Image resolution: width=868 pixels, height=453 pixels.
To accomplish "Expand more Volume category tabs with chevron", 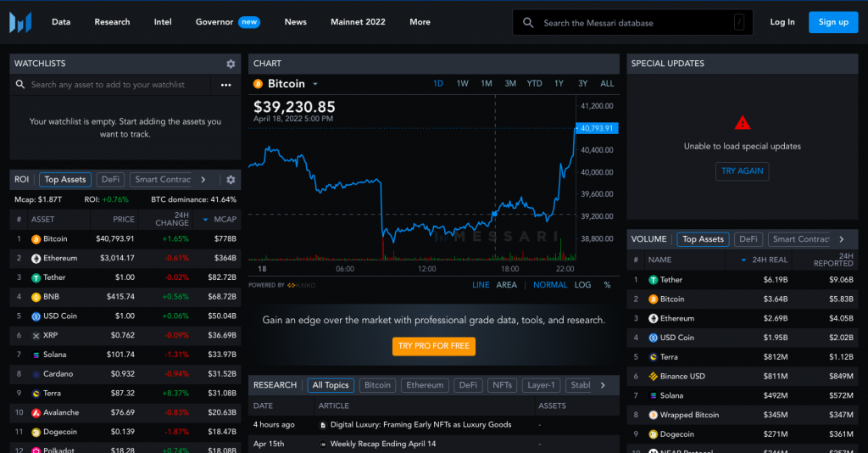I will [x=842, y=239].
